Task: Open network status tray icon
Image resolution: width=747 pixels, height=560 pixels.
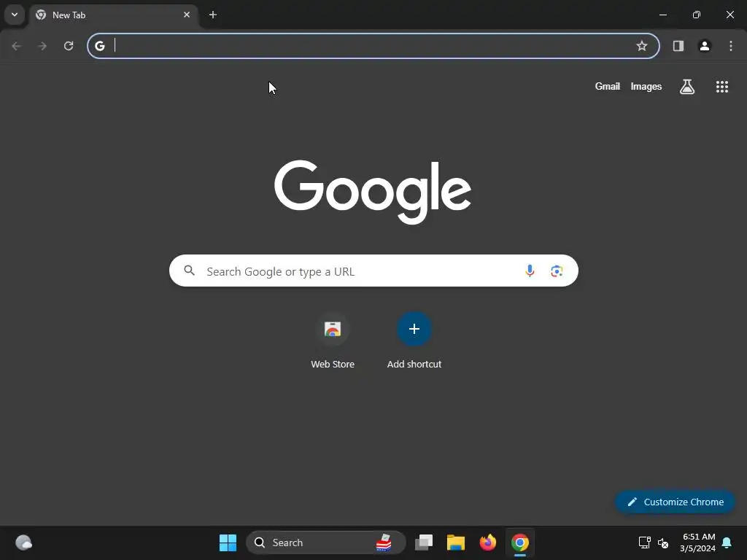Action: point(645,542)
